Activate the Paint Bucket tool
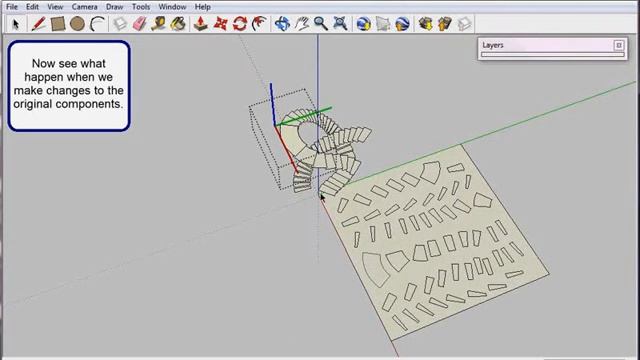The image size is (640, 360). click(178, 24)
